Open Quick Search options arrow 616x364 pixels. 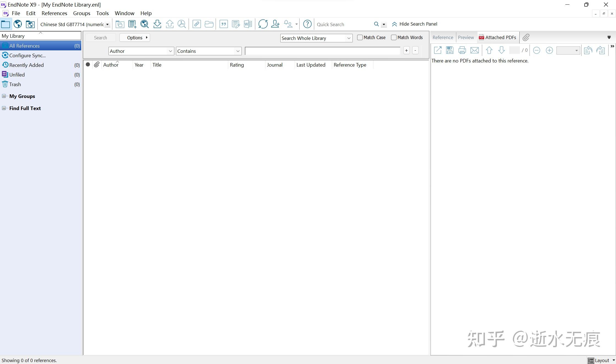(384, 24)
